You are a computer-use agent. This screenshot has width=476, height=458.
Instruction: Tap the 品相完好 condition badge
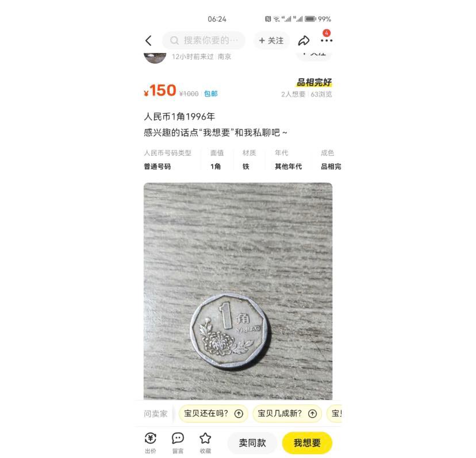(314, 82)
